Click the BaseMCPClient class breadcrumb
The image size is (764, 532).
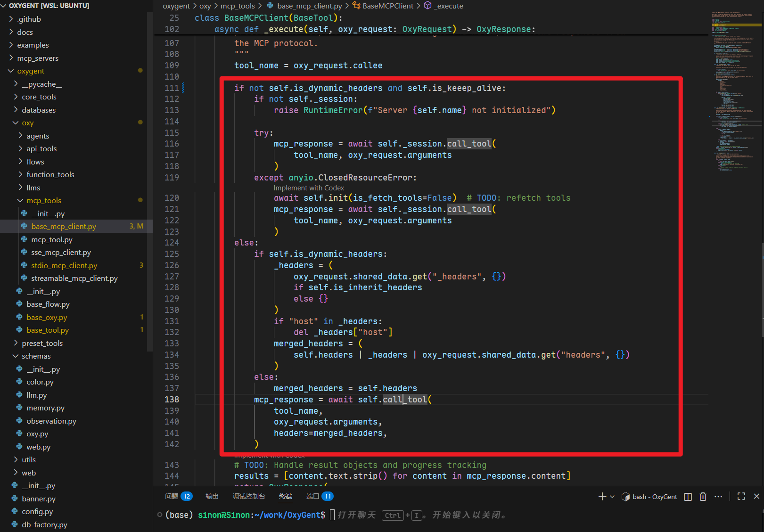[387, 6]
